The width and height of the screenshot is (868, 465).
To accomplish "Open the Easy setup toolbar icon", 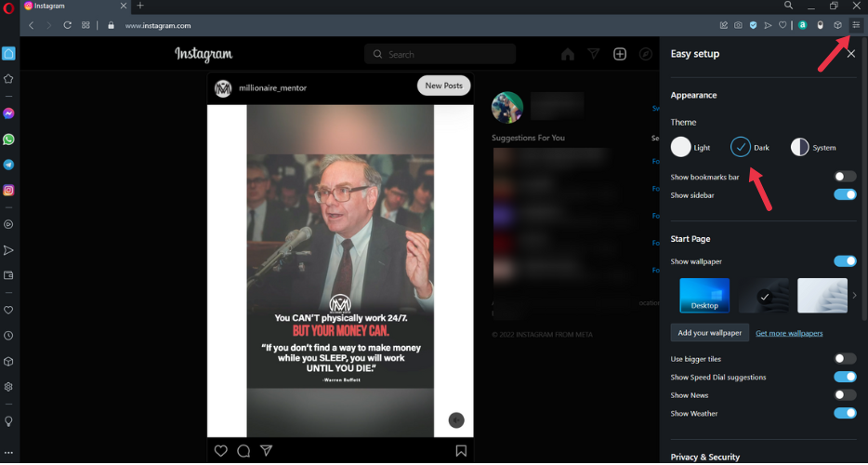I will click(856, 25).
